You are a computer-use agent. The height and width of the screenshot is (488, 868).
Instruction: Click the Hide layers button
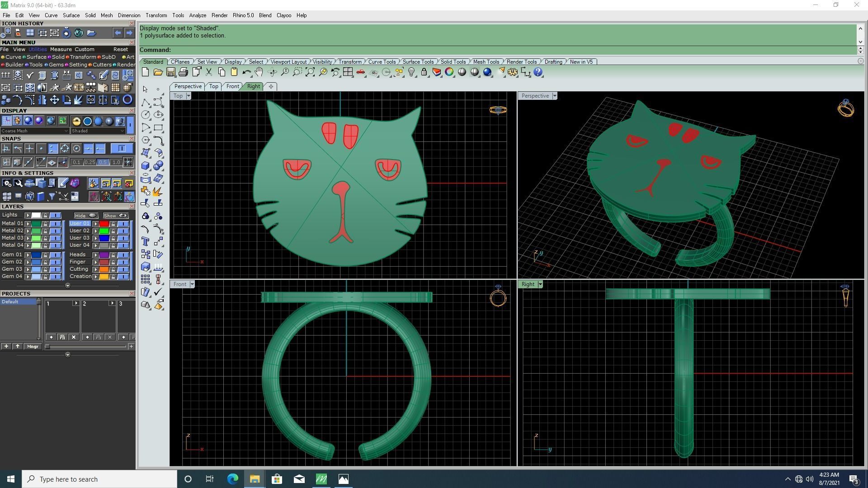point(86,216)
